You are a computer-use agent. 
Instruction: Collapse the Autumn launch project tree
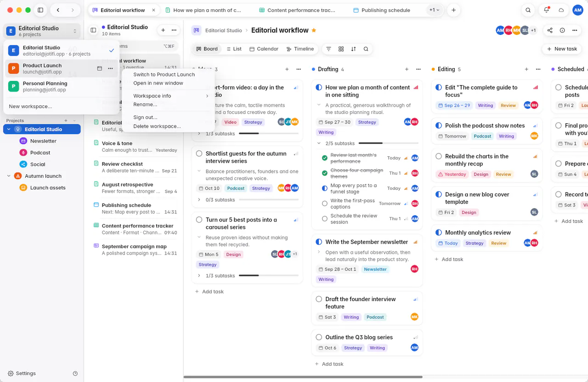click(9, 176)
